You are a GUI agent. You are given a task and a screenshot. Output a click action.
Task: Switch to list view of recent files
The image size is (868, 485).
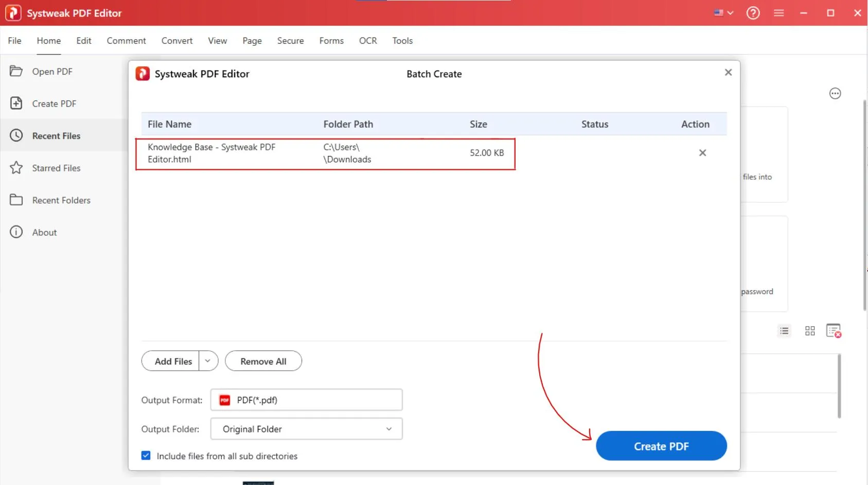[784, 331]
